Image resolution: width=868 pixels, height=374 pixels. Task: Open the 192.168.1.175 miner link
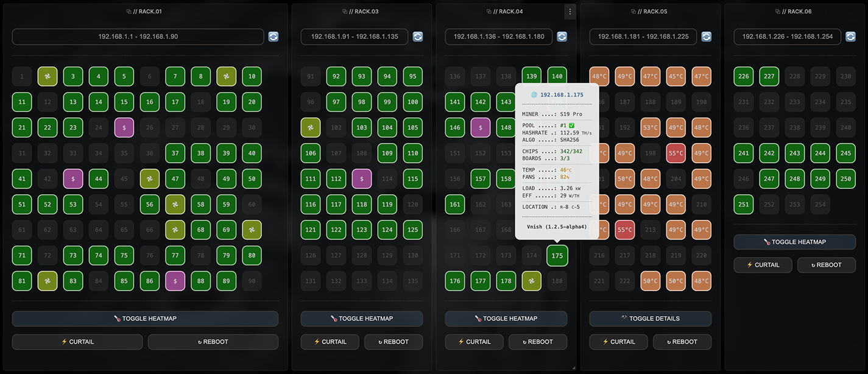point(561,95)
